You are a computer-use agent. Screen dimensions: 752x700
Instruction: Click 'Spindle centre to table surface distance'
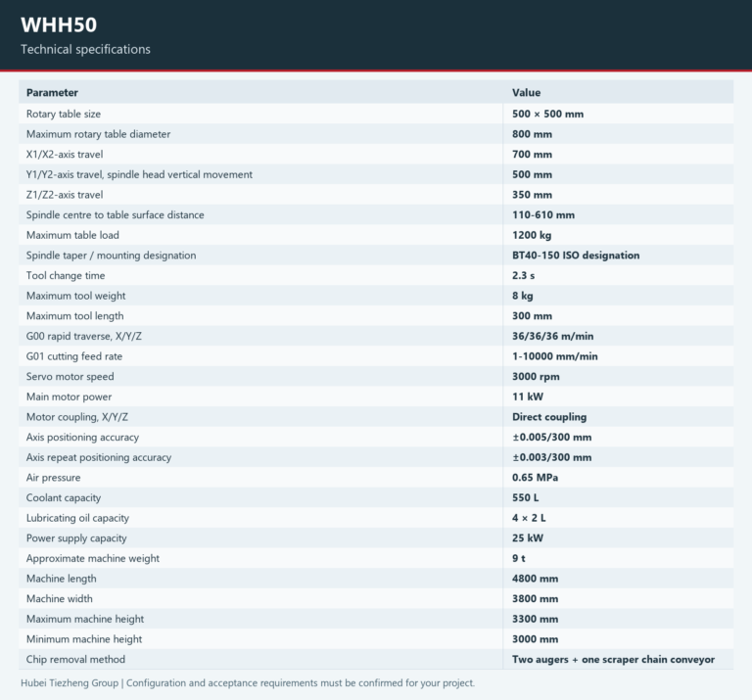pyautogui.click(x=116, y=214)
